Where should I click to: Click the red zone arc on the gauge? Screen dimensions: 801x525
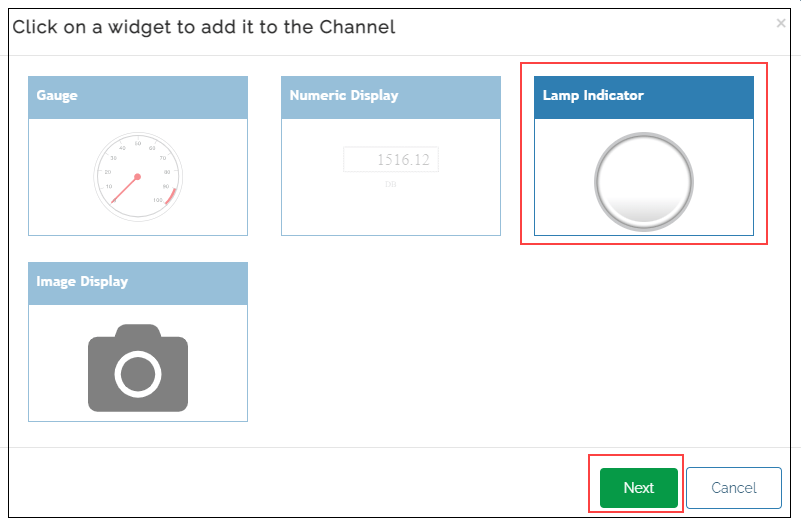tap(173, 197)
